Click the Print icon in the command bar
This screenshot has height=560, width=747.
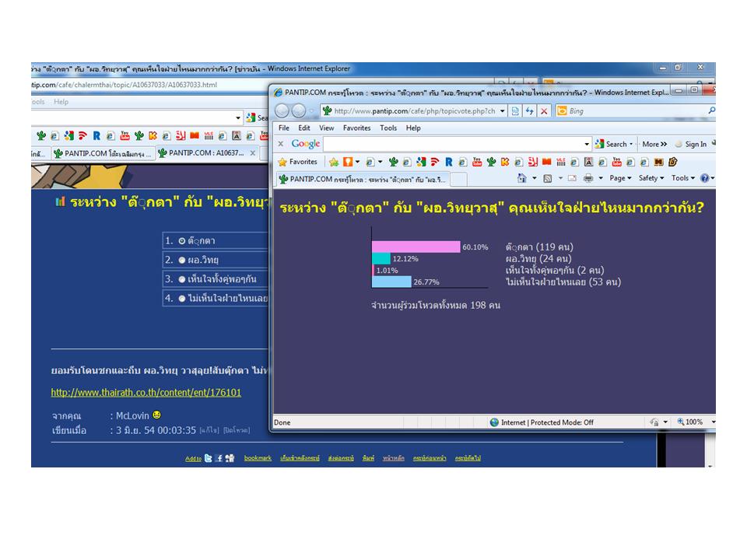click(x=589, y=178)
